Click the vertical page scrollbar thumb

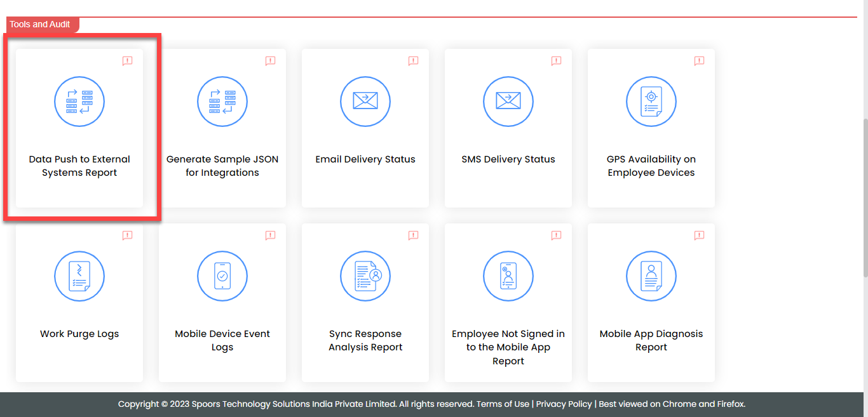point(864,197)
